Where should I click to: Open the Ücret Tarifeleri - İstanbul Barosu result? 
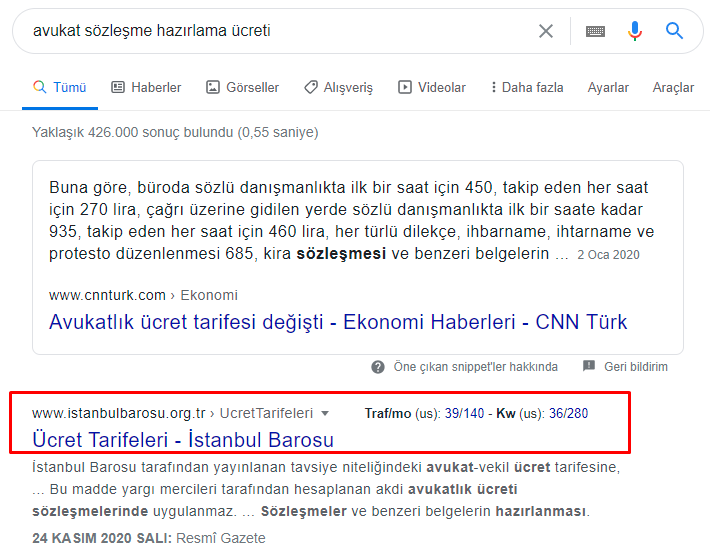[183, 440]
